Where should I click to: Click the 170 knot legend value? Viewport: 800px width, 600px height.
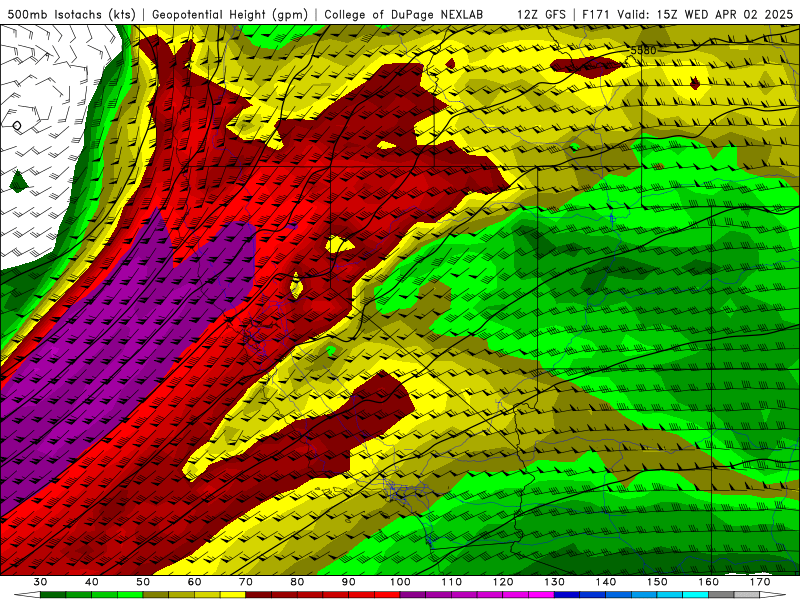click(760, 582)
